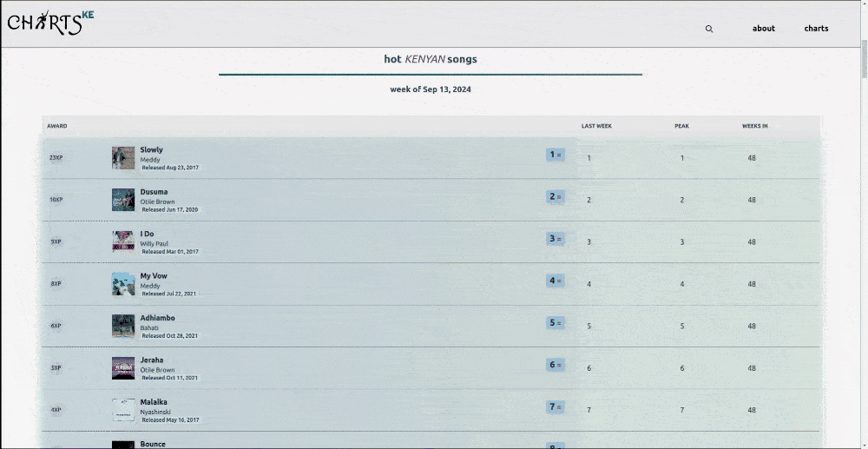868x449 pixels.
Task: Click the week of Sep 13, 2024 label
Action: pos(431,89)
